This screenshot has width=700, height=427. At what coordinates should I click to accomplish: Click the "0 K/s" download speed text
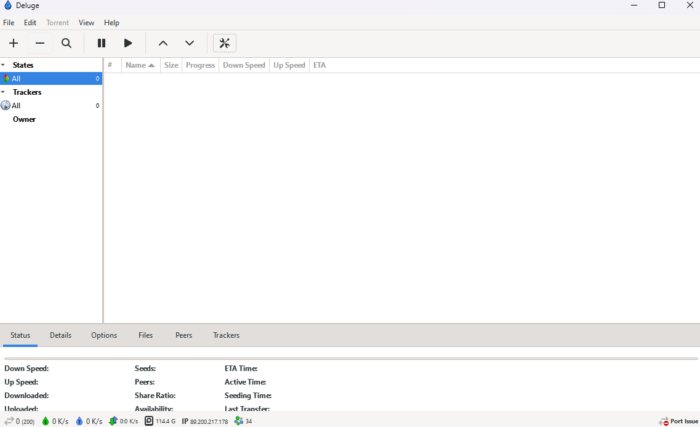pyautogui.click(x=60, y=421)
